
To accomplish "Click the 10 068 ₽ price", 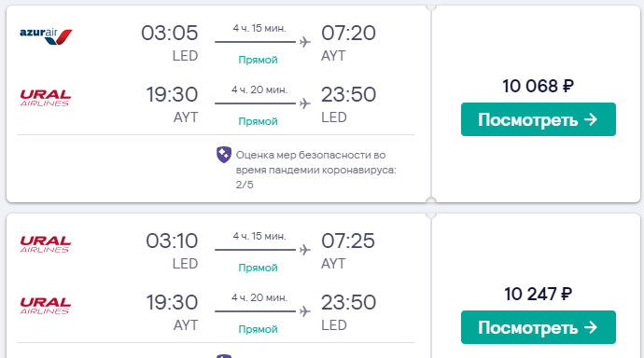I will [538, 86].
